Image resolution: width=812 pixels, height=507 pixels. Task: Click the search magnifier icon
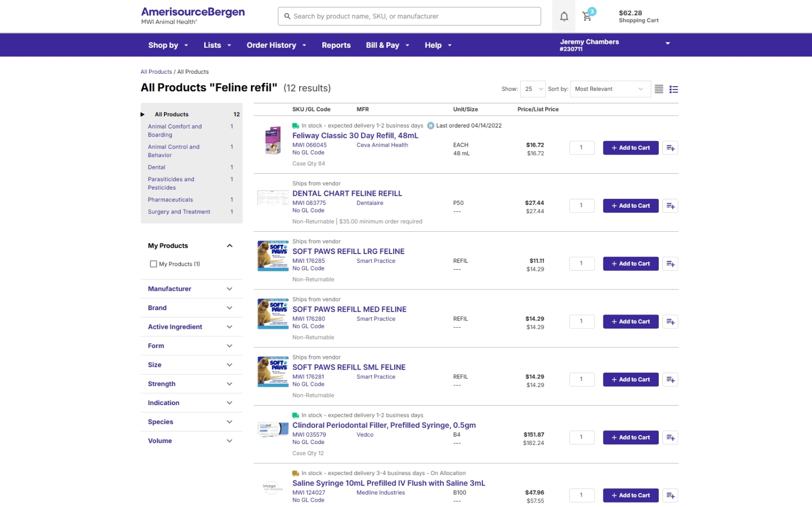click(287, 16)
